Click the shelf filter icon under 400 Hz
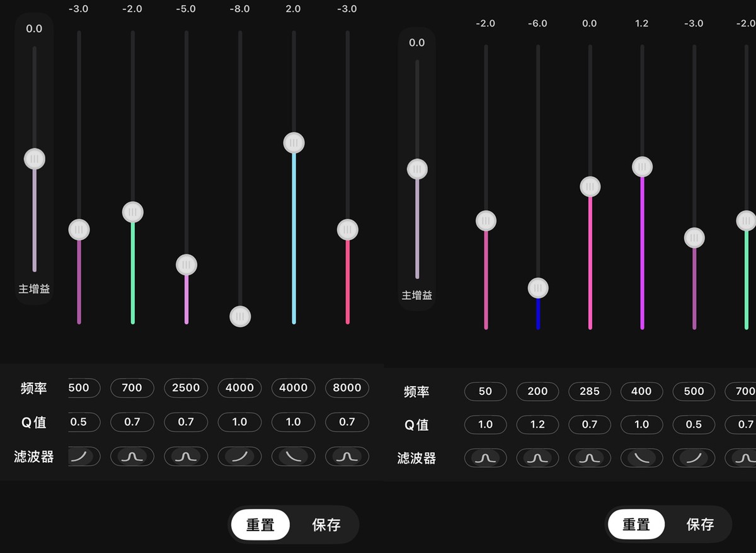 pyautogui.click(x=641, y=458)
